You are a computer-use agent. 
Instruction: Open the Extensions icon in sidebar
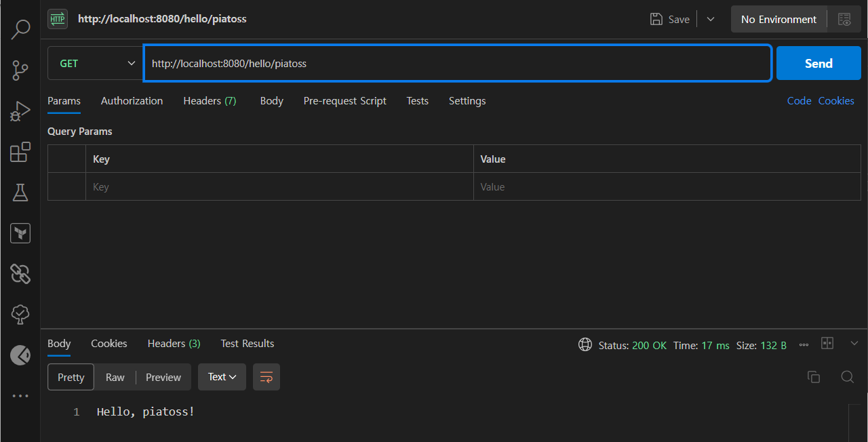click(20, 152)
